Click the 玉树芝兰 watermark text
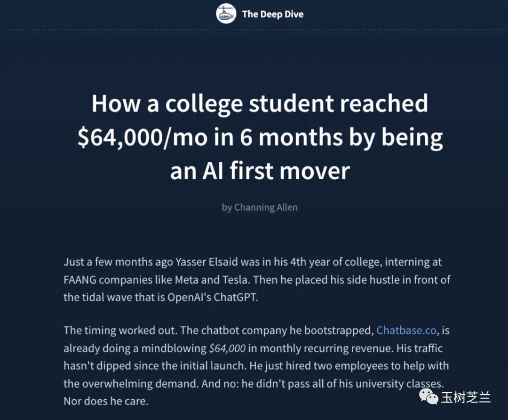Viewport: 508px width, 420px height. click(466, 397)
